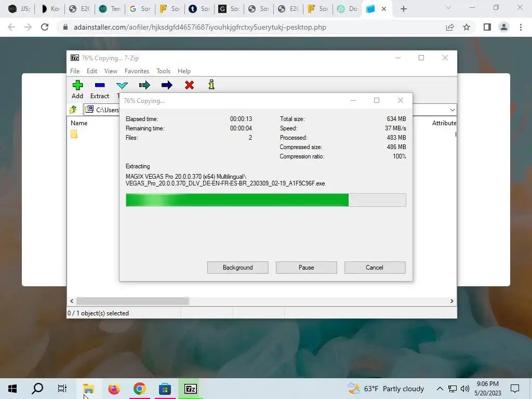Click the horizontal scrollbar thumb in 7-Zip
Image resolution: width=532 pixels, height=399 pixels.
click(x=132, y=301)
